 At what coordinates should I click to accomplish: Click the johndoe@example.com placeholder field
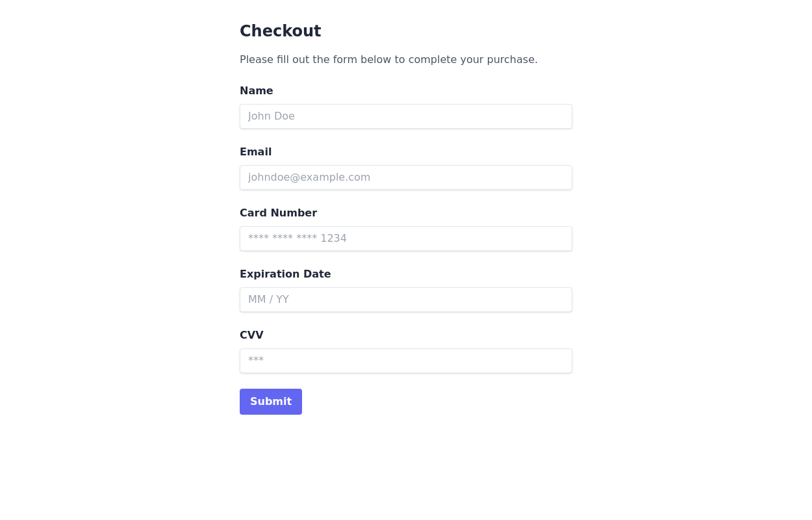point(405,177)
